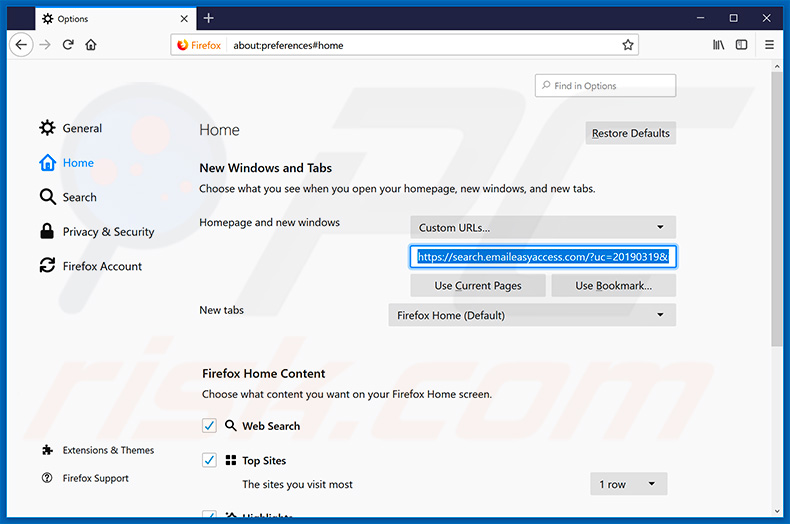Click the scrollbar down arrow
The height and width of the screenshot is (524, 790).
point(776,511)
